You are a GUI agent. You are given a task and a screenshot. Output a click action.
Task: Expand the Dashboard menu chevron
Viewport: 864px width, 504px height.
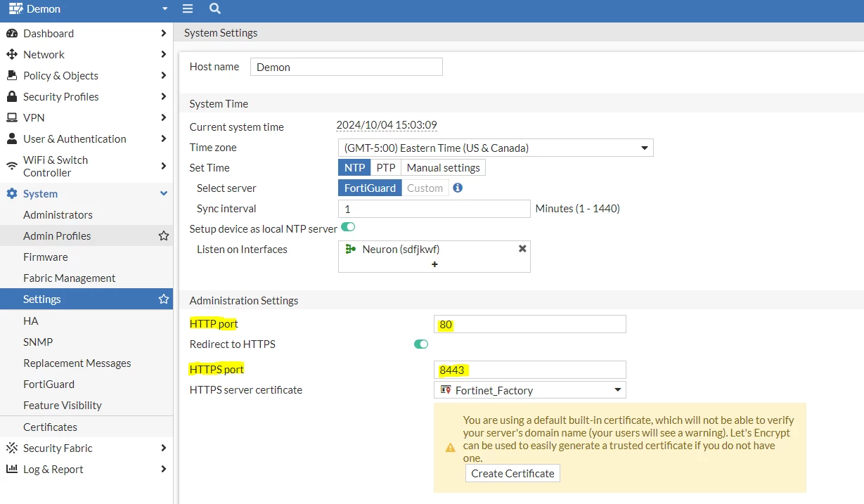(163, 33)
